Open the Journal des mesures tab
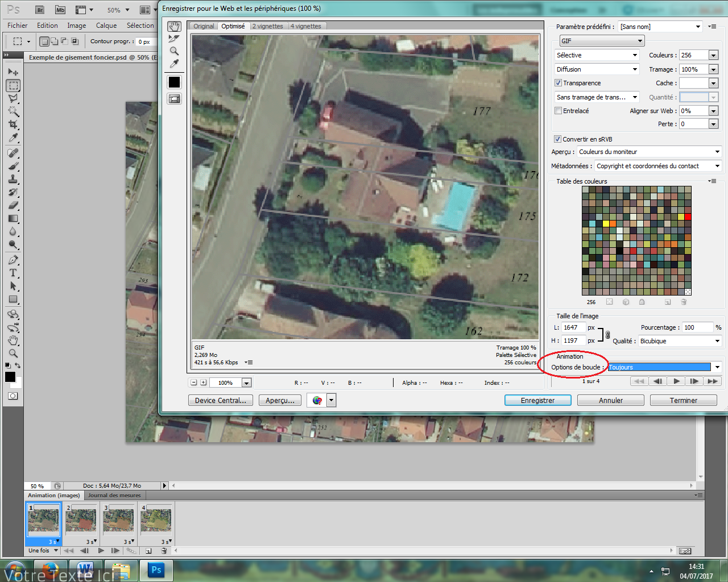 (114, 495)
